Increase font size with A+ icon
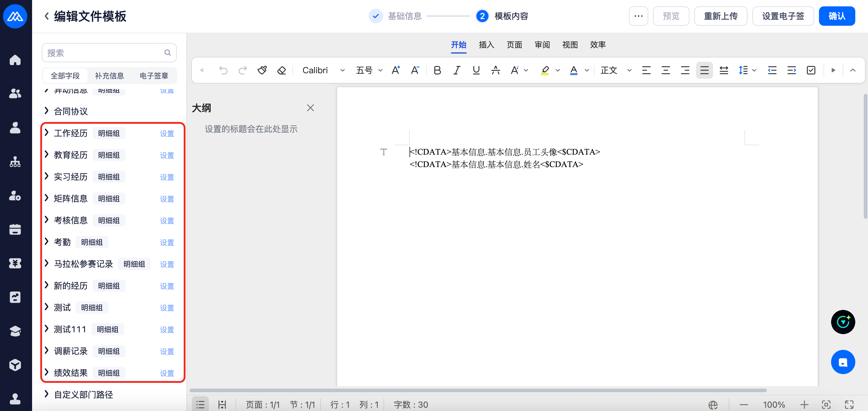868x411 pixels. [396, 70]
